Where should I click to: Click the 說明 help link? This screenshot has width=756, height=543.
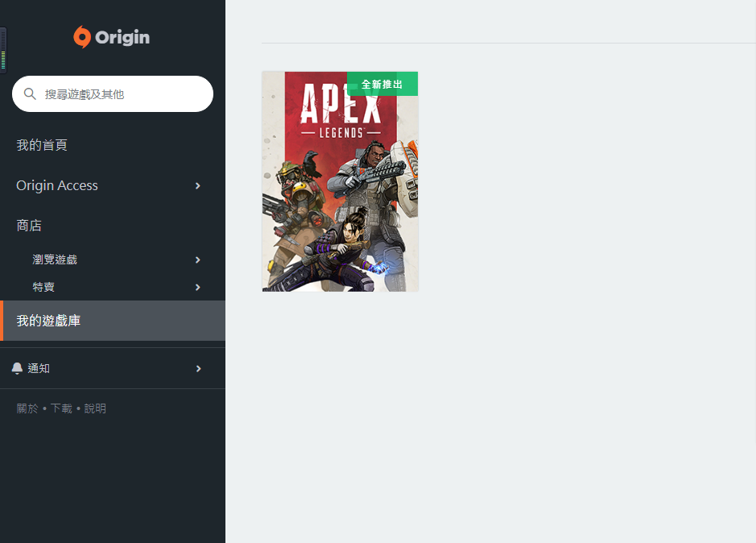(95, 408)
